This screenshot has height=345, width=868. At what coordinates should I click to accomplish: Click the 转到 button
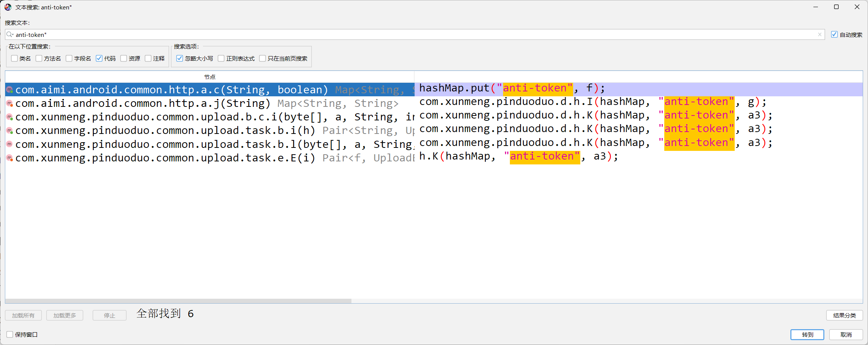tap(807, 334)
